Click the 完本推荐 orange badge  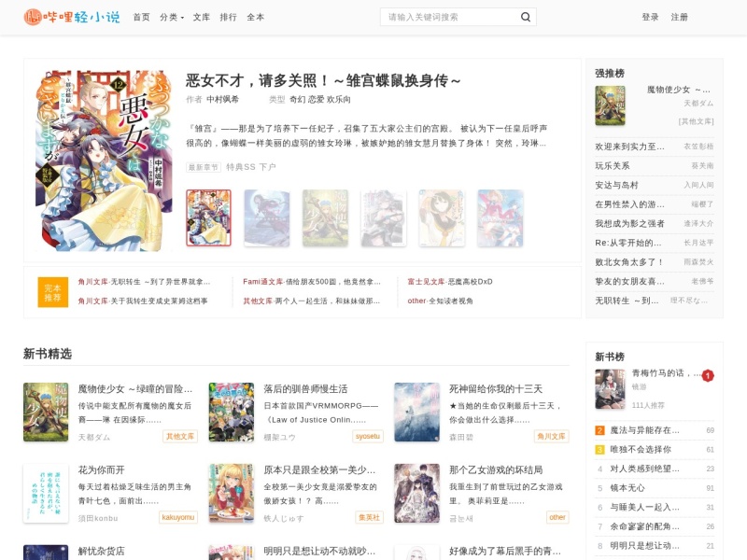[x=53, y=292]
